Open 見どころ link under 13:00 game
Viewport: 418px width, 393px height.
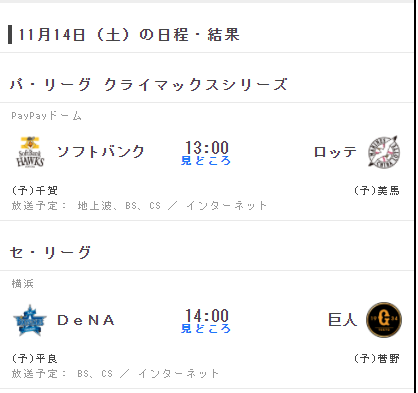206,161
